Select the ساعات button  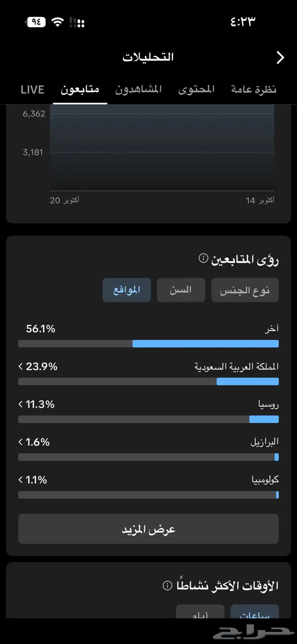[255, 613]
